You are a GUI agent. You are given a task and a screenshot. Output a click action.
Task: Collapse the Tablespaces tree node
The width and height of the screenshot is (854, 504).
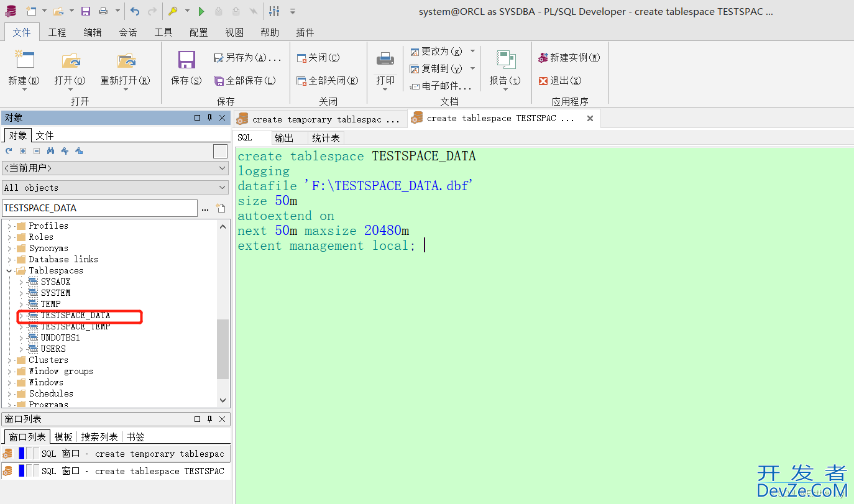click(x=9, y=270)
